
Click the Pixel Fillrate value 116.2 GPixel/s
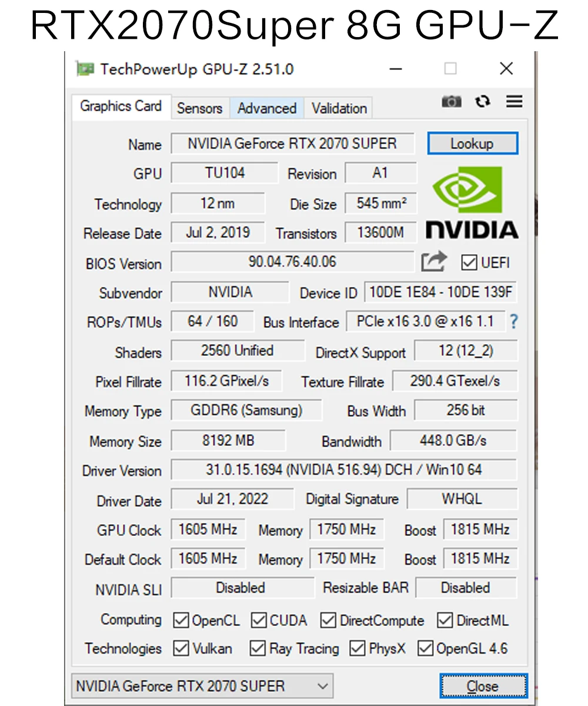tap(226, 381)
